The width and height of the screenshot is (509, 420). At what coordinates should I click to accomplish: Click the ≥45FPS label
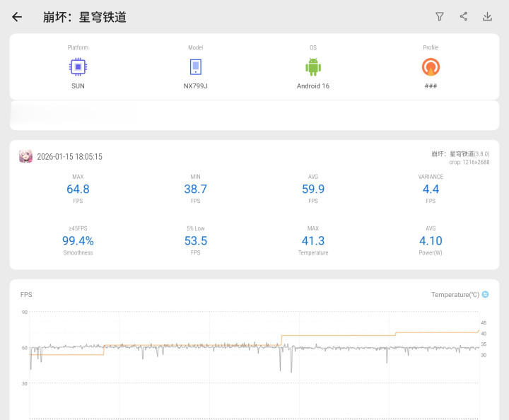78,228
